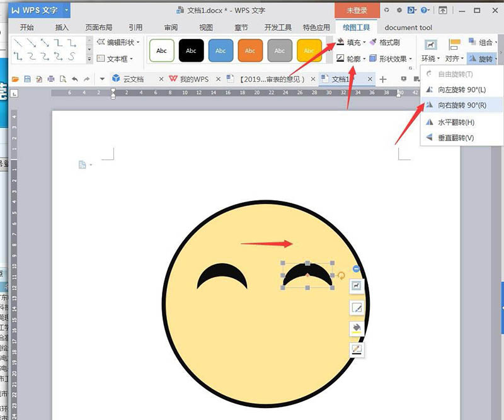Select the double arrow line shape
This screenshot has width=504, height=420.
[45, 43]
